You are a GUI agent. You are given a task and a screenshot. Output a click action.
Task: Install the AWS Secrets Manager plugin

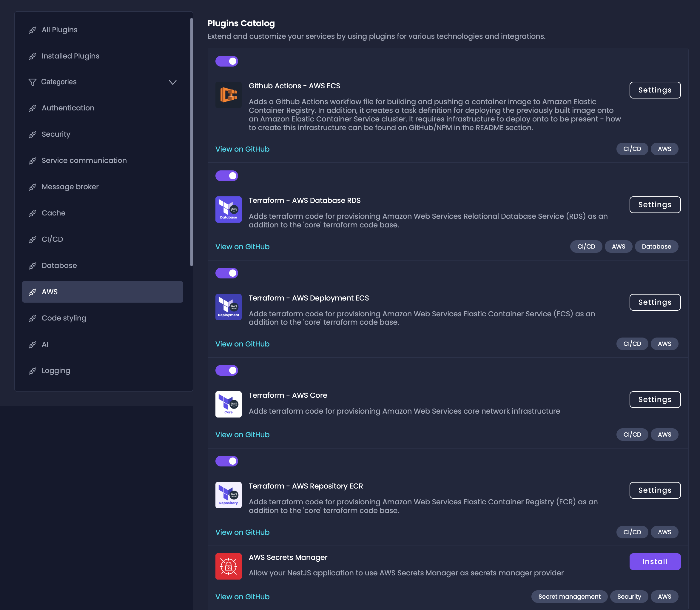(x=655, y=561)
